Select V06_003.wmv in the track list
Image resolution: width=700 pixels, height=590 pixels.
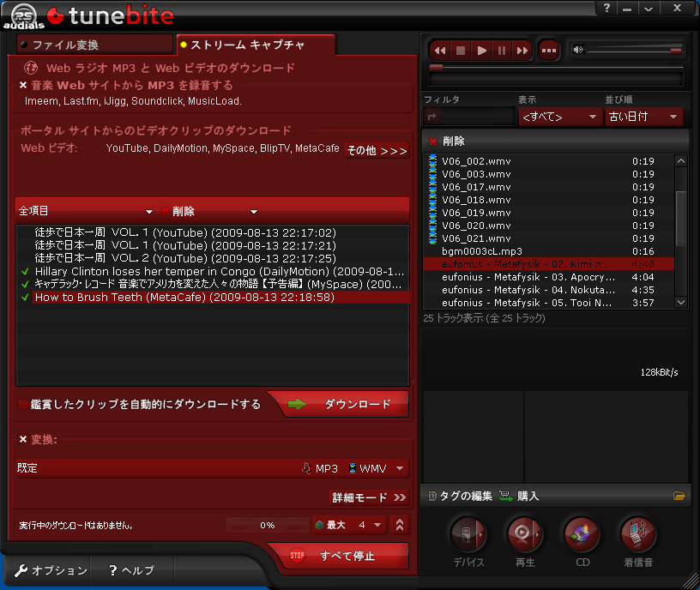[548, 174]
